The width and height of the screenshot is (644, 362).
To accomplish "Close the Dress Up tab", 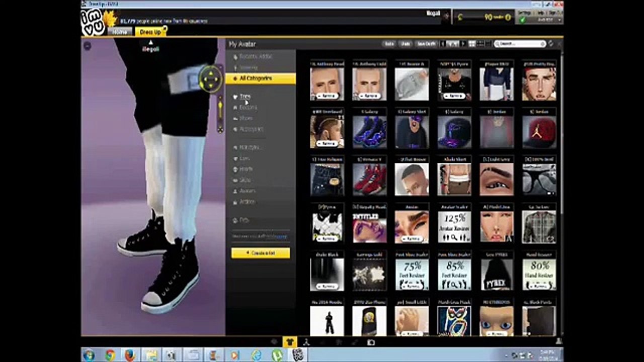I will pos(165,29).
